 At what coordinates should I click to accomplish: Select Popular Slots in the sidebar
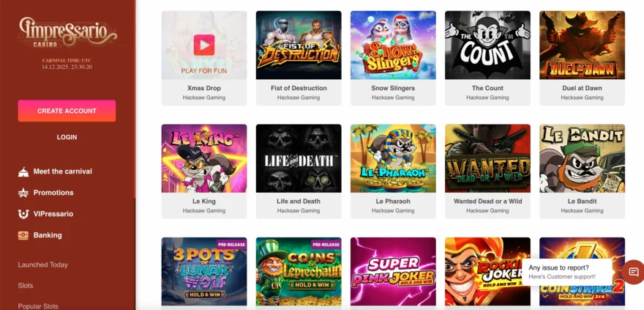point(38,306)
